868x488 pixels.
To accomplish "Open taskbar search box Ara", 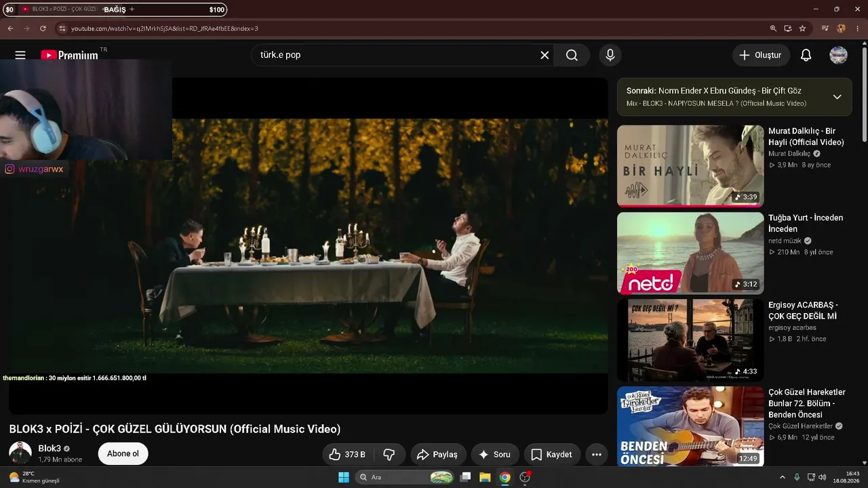I will tap(405, 477).
